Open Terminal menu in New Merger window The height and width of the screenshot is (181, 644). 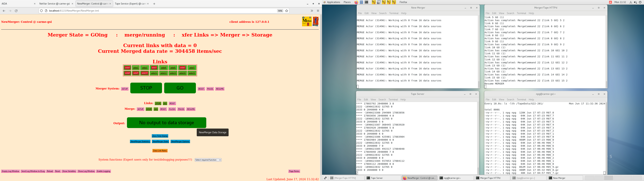393,13
